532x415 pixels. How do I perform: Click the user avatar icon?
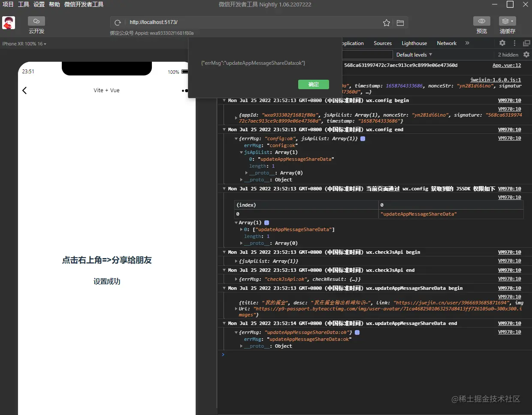[x=9, y=23]
